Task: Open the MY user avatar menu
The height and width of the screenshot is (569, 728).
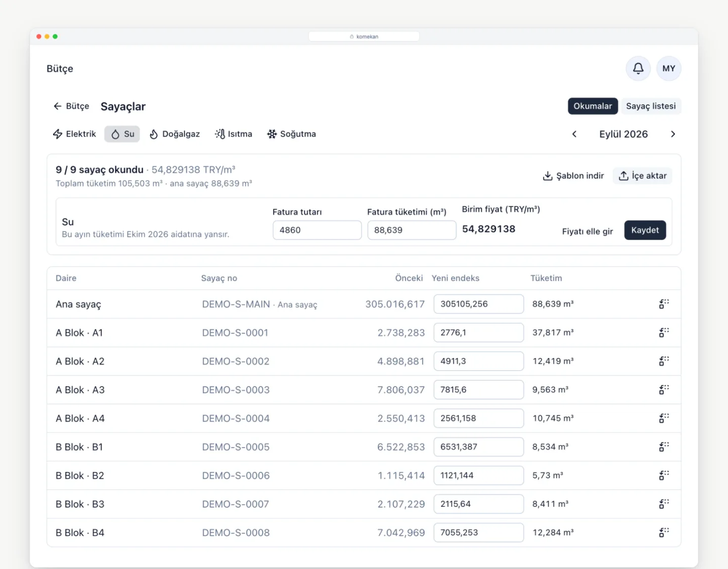Action: pyautogui.click(x=669, y=68)
